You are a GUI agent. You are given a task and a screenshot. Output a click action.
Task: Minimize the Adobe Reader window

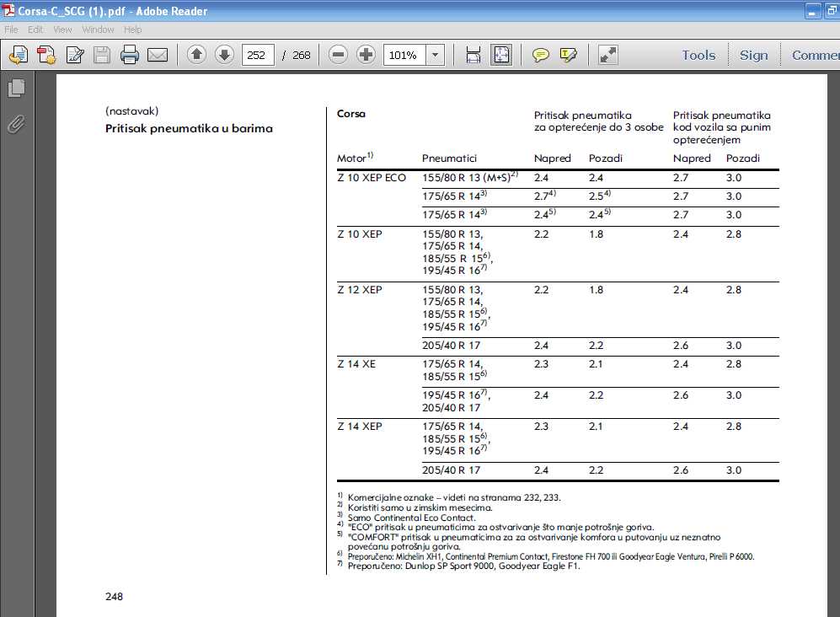click(813, 11)
